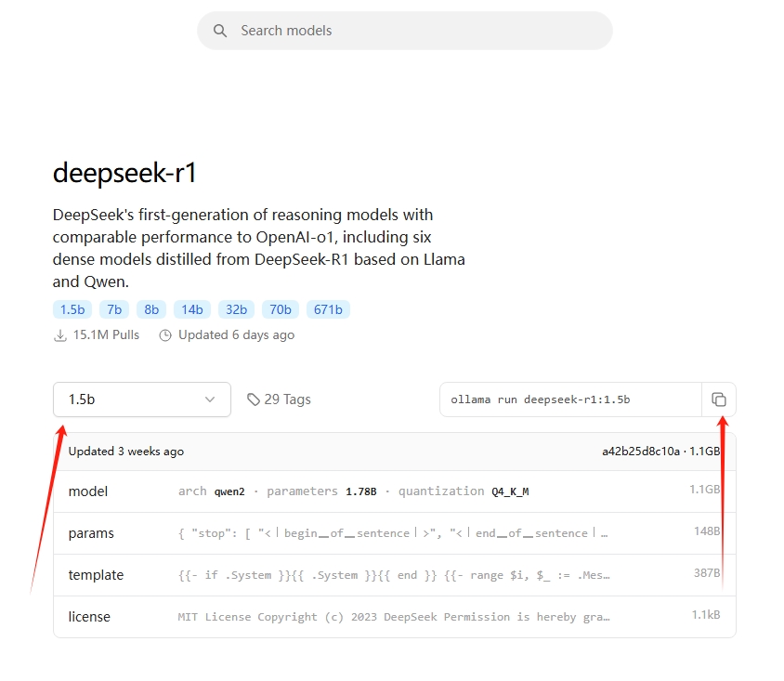Expand the model version chevron arrow
Image resolution: width=784 pixels, height=681 pixels.
[x=210, y=399]
